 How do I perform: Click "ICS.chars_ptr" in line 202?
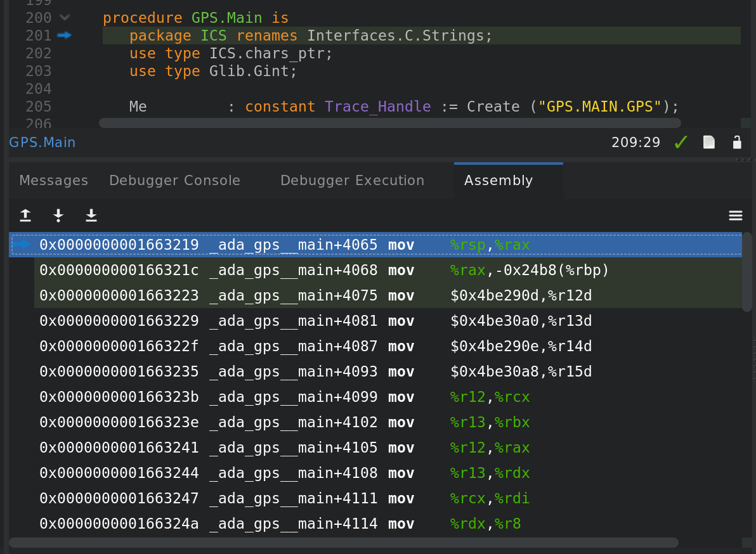point(266,53)
